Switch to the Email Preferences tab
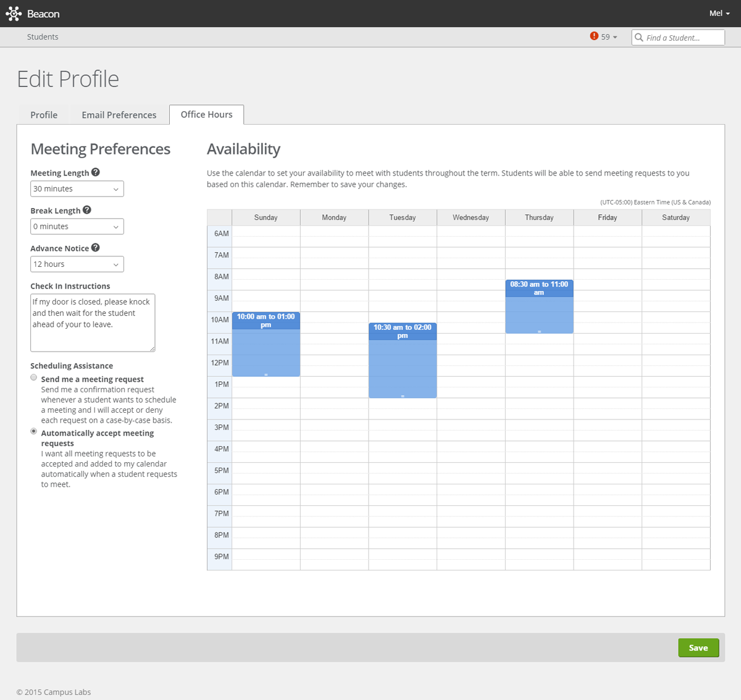This screenshot has height=700, width=741. [119, 114]
